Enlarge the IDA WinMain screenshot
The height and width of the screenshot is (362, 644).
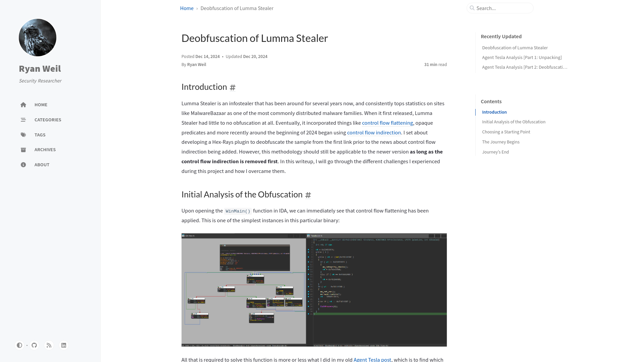[314, 290]
